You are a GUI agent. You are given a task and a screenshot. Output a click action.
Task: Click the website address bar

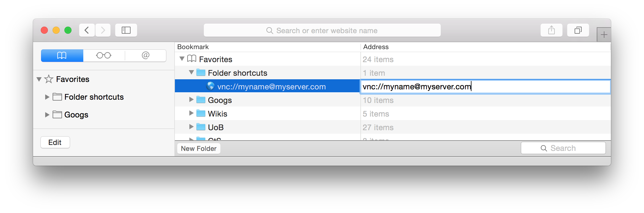click(322, 30)
